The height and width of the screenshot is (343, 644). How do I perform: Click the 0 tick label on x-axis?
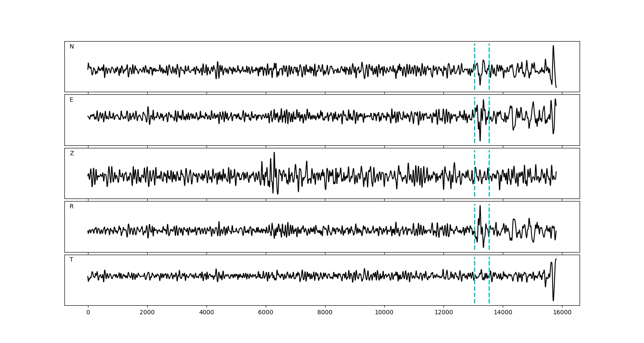point(88,313)
